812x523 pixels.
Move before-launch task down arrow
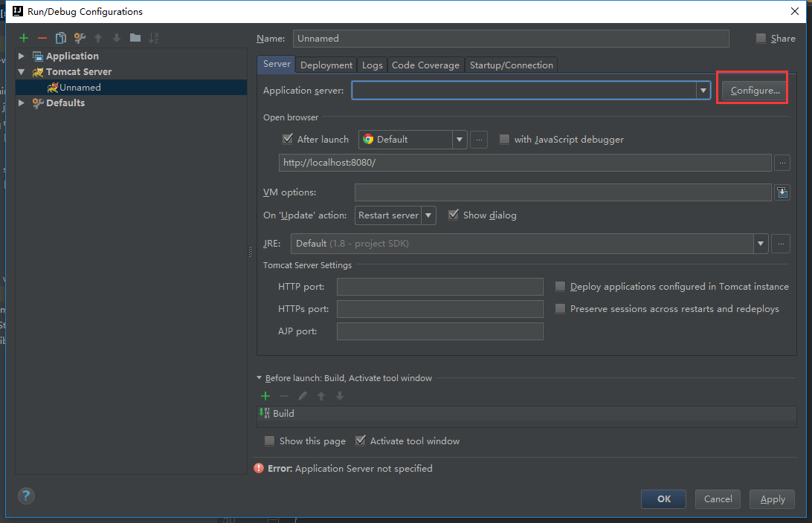340,396
